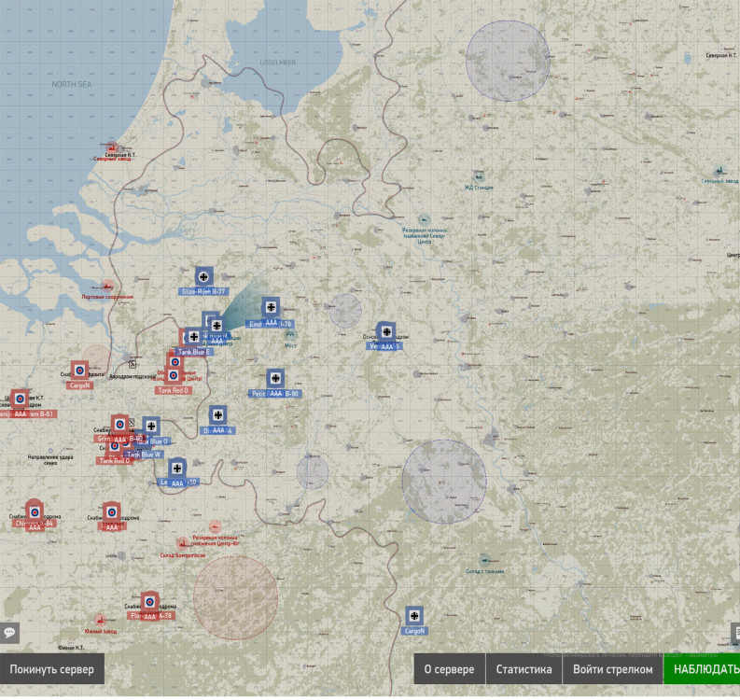The image size is (740, 700).
Task: Select the red CargoN spawn icon
Action: click(79, 371)
